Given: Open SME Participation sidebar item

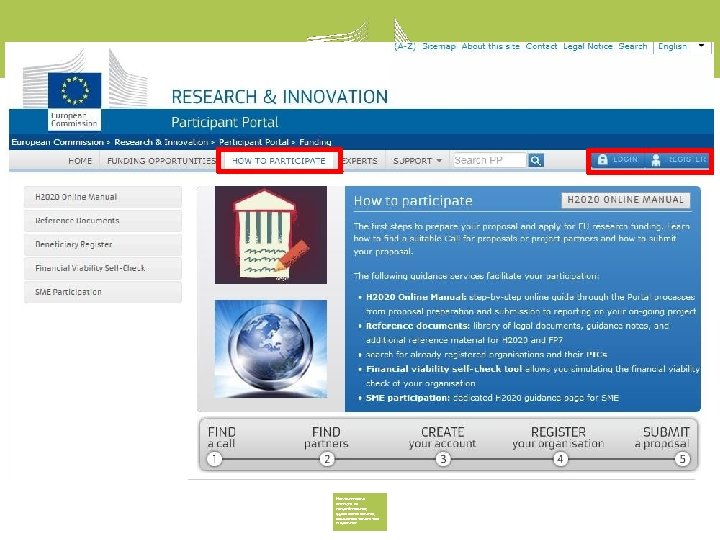Looking at the screenshot, I should click(103, 292).
